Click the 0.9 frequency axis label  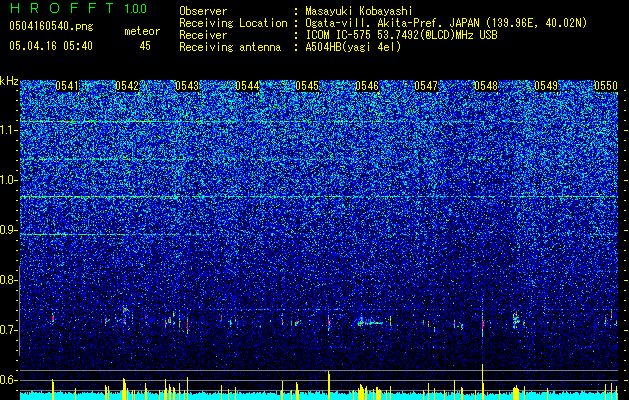(x=9, y=230)
